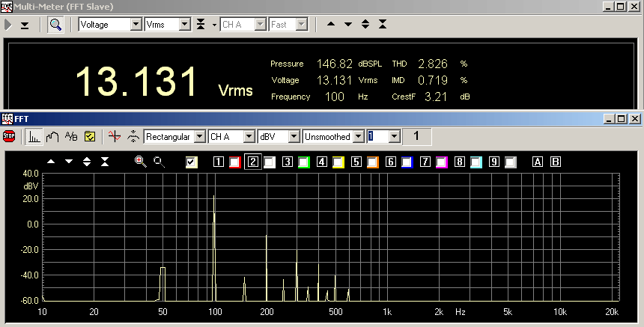Click the B memory button
The height and width of the screenshot is (327, 644).
(556, 162)
